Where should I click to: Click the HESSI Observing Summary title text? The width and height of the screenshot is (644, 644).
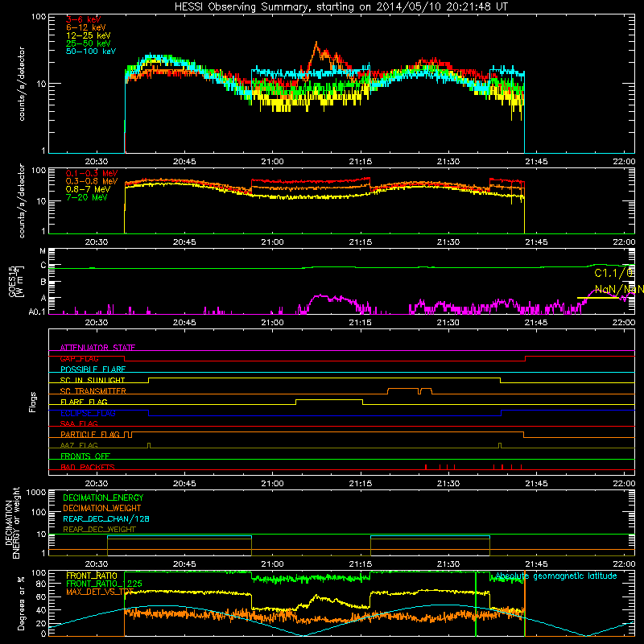click(341, 6)
